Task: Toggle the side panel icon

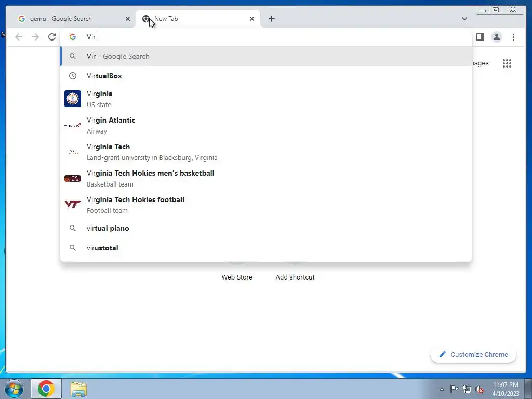Action: pos(480,37)
